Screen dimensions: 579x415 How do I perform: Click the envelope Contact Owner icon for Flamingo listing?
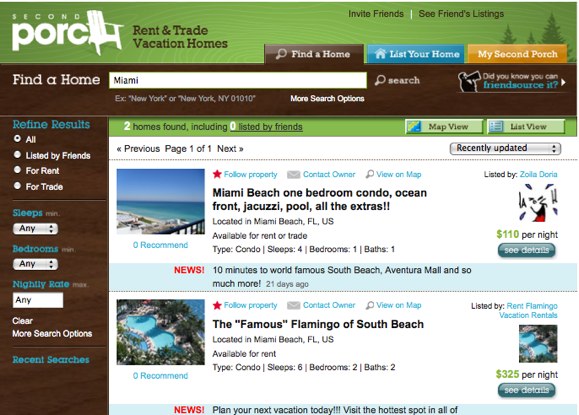pos(294,305)
